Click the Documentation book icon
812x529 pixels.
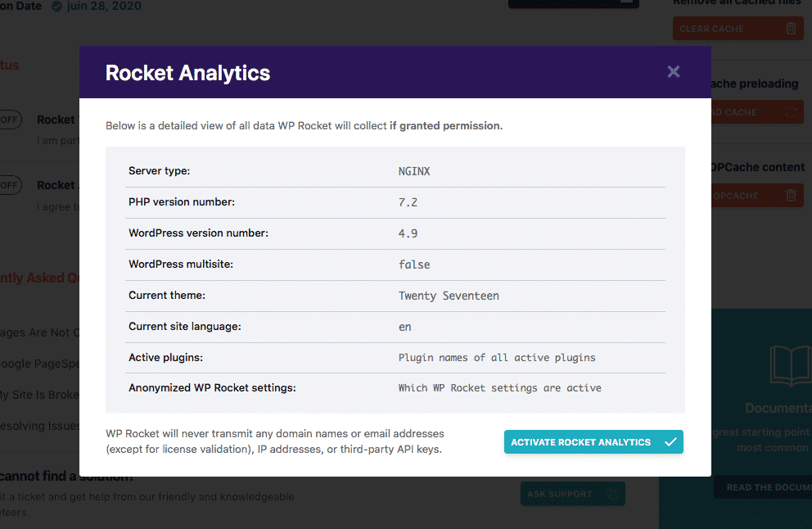point(790,365)
